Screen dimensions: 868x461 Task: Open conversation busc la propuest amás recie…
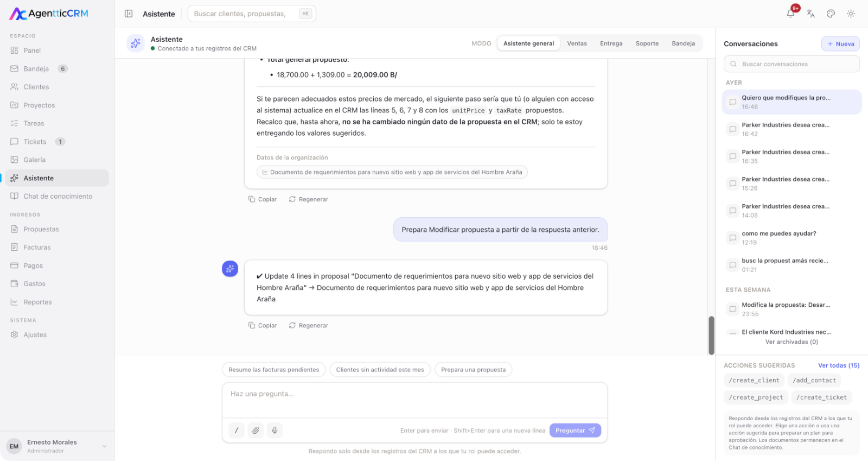pyautogui.click(x=792, y=265)
